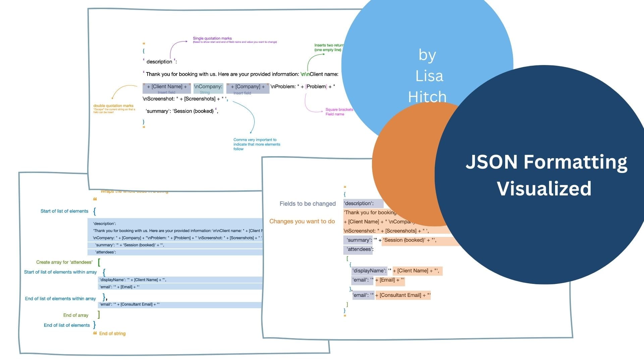The image size is (644, 362).
Task: Click the '+ [Consultant Email] +' orange box
Action: [402, 295]
